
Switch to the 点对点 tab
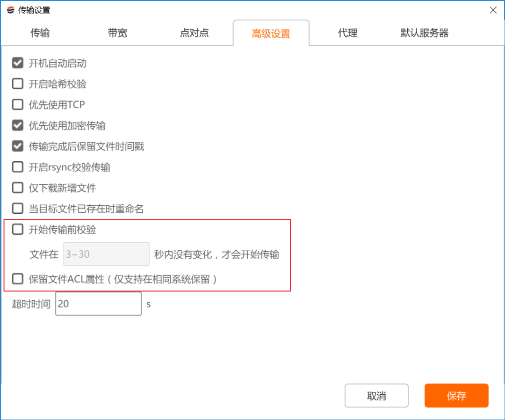pos(194,33)
